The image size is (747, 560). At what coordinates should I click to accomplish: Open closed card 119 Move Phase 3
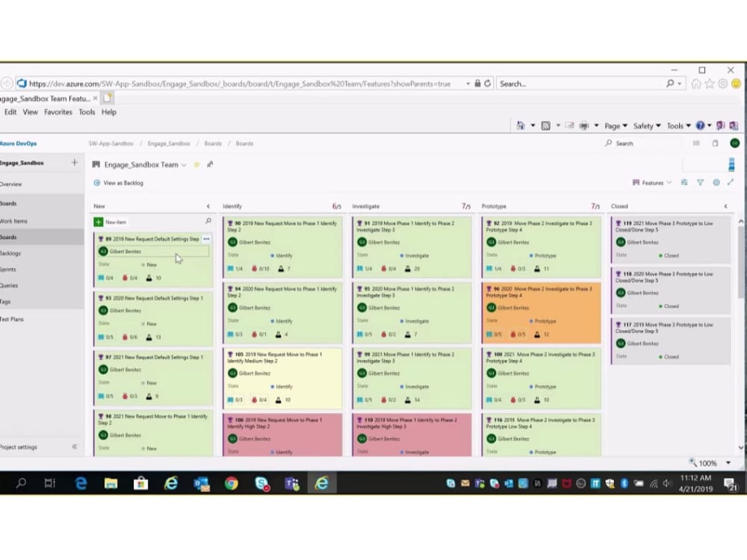(x=671, y=240)
